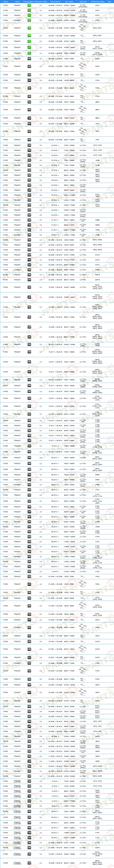Click the Nadwozie column header
The height and width of the screenshot is (868, 114).
click(83, 2)
